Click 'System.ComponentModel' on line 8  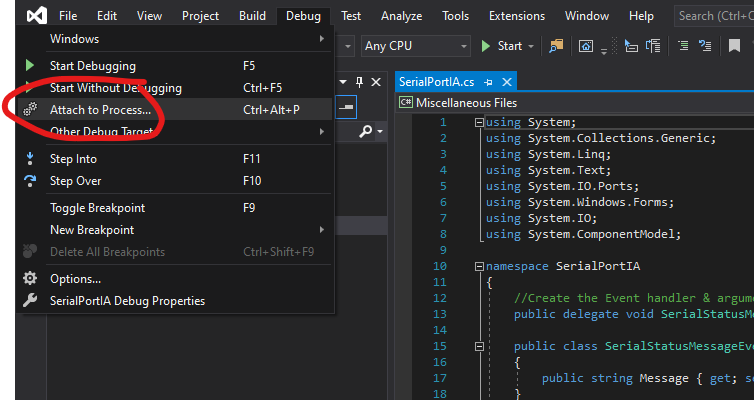pos(601,235)
